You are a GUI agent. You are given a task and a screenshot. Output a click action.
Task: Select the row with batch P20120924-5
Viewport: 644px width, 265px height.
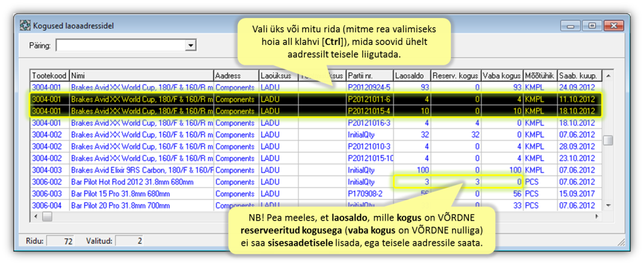coord(316,87)
